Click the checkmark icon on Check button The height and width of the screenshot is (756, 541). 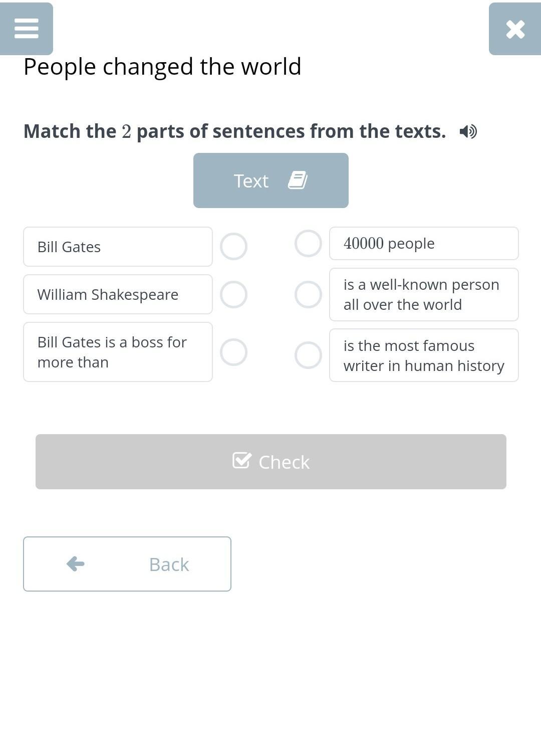[242, 460]
